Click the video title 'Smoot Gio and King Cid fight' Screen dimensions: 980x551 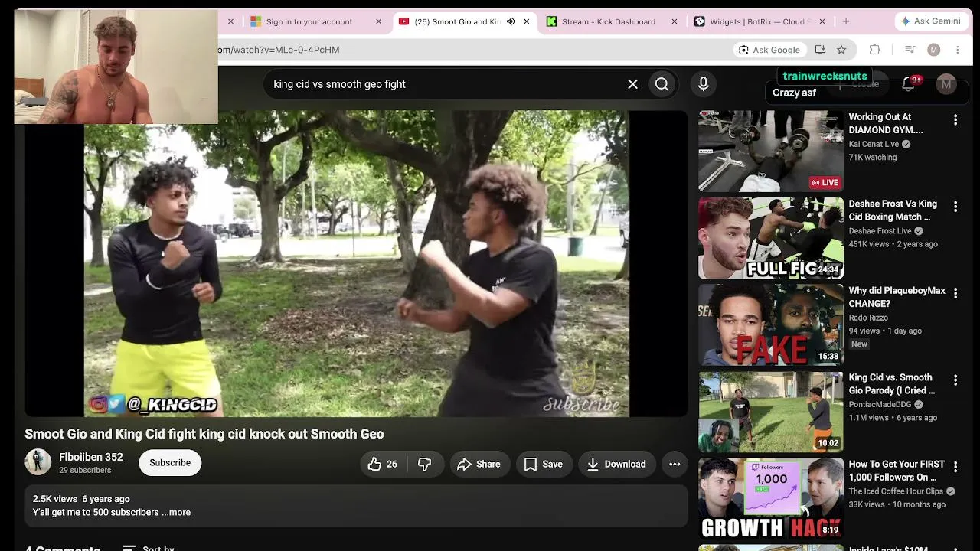204,434
